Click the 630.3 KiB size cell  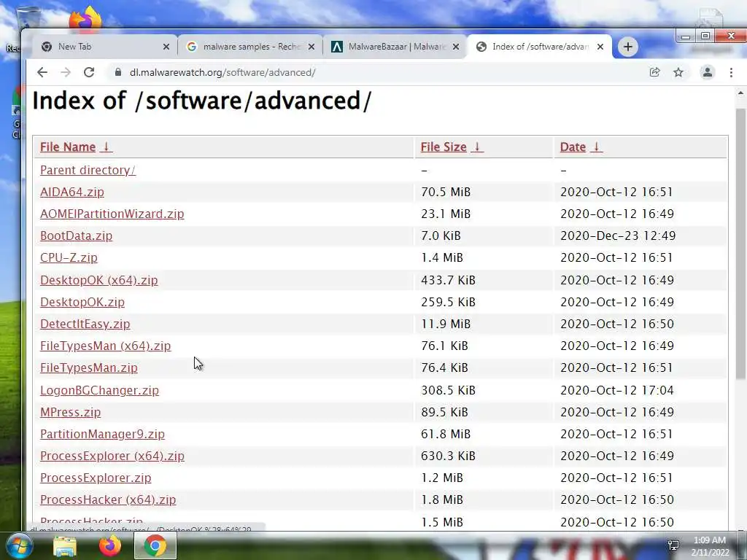449,456
